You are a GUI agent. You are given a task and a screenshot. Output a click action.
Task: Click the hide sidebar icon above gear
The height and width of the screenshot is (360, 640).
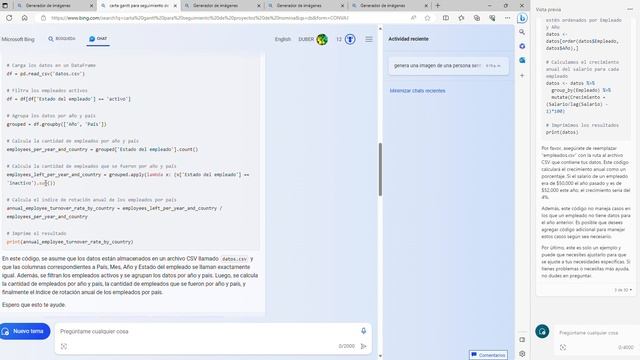pos(522,340)
